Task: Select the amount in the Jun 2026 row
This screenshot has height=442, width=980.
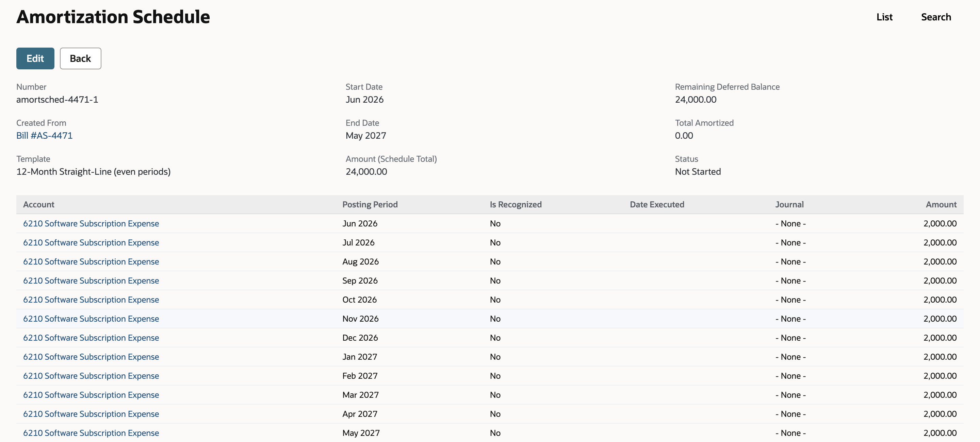Action: (x=940, y=223)
